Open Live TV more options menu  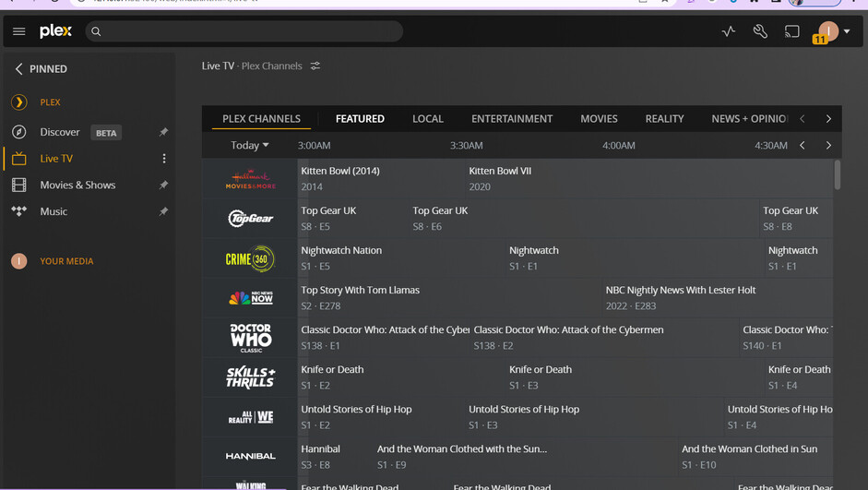point(164,159)
